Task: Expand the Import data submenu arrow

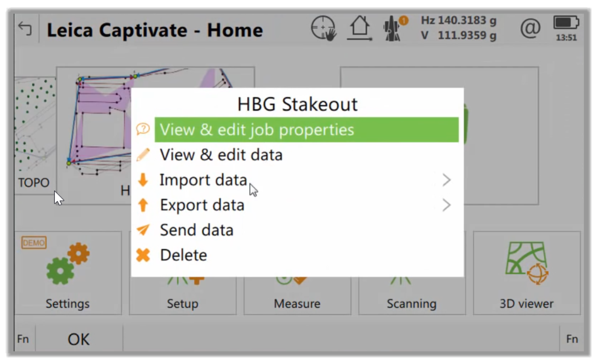Action: [447, 180]
